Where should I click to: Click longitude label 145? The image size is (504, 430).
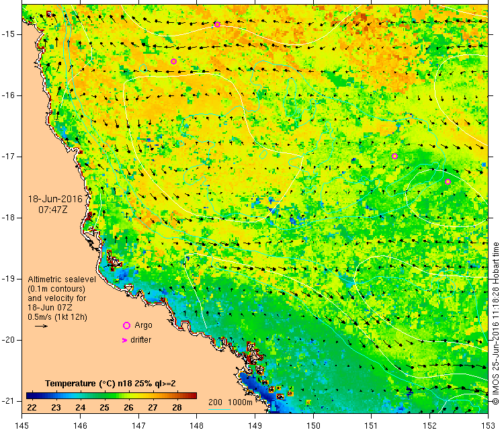(x=22, y=426)
